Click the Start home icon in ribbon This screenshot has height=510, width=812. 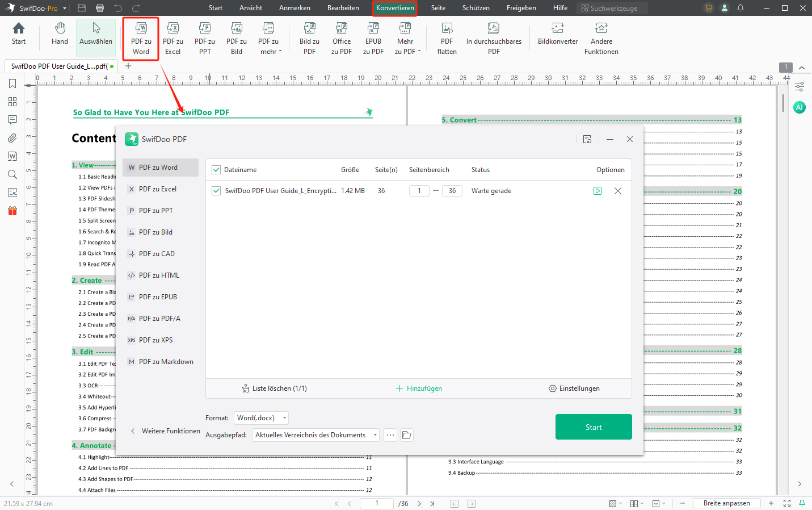point(19,34)
